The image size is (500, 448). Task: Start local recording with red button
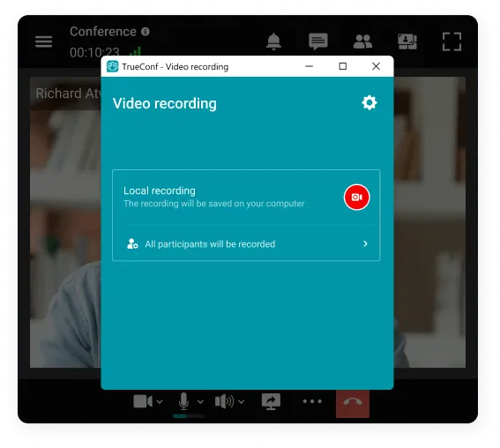point(357,197)
